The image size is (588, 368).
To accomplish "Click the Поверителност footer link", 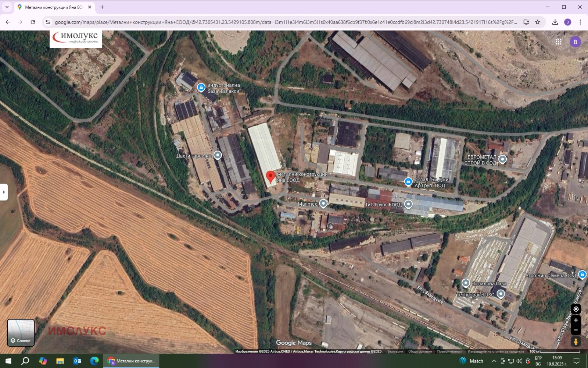I will [449, 351].
